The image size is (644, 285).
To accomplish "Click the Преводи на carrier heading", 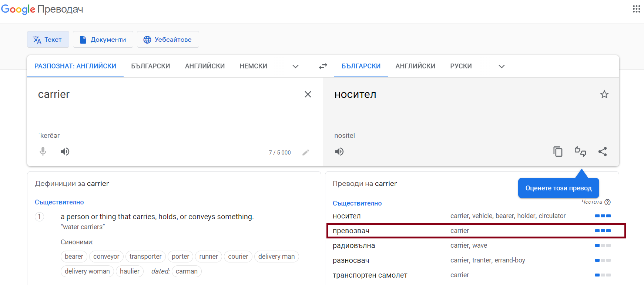I will (x=365, y=184).
